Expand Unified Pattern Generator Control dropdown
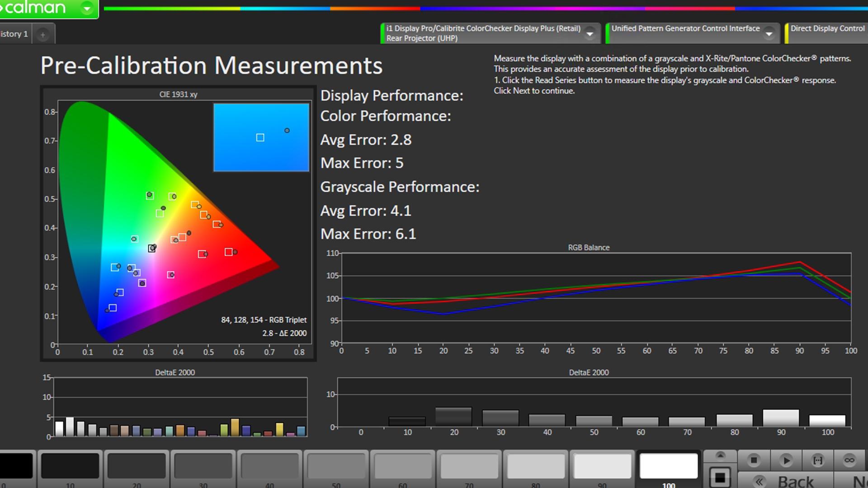 [x=769, y=33]
